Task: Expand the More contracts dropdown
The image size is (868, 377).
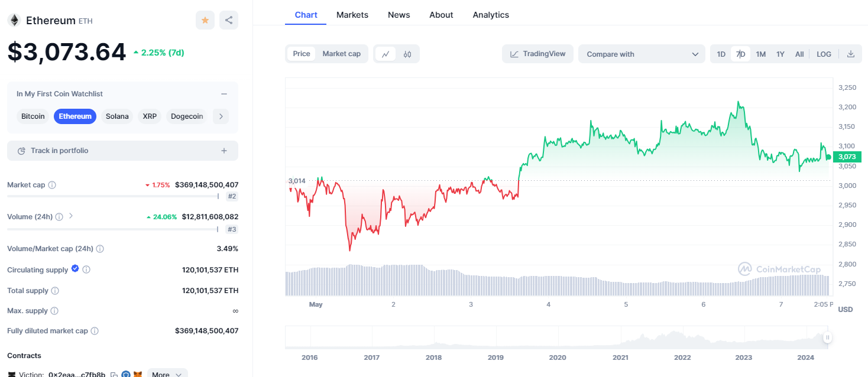Action: coord(167,374)
